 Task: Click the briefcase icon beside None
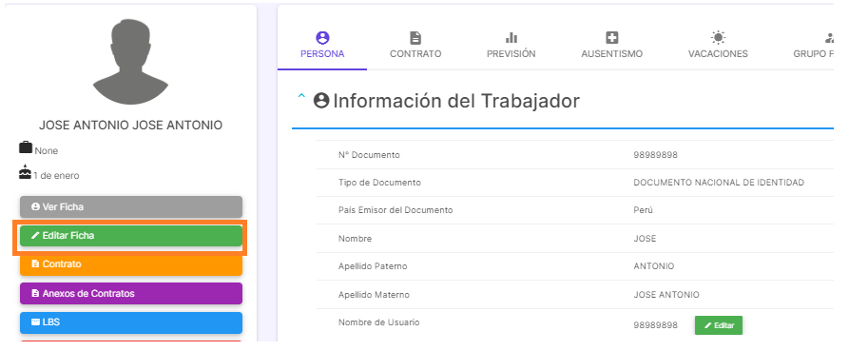pos(26,147)
